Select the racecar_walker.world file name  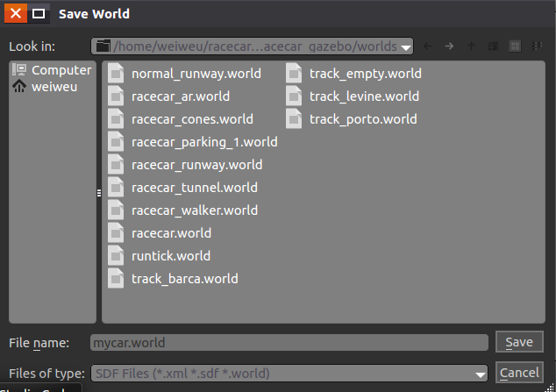(195, 210)
